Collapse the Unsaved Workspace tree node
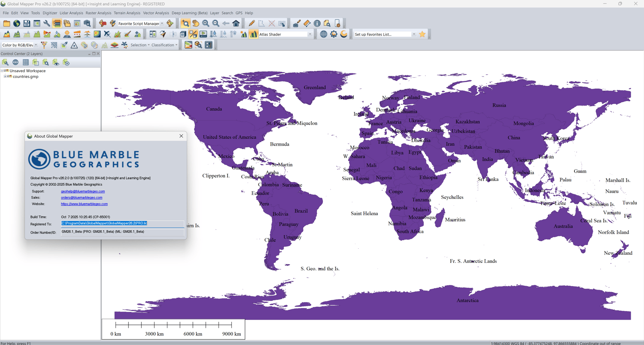 click(2, 71)
